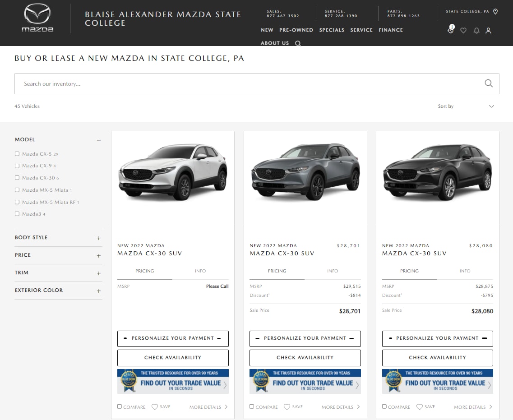The height and width of the screenshot is (420, 513).
Task: Open the notifications bell icon
Action: pos(476,31)
